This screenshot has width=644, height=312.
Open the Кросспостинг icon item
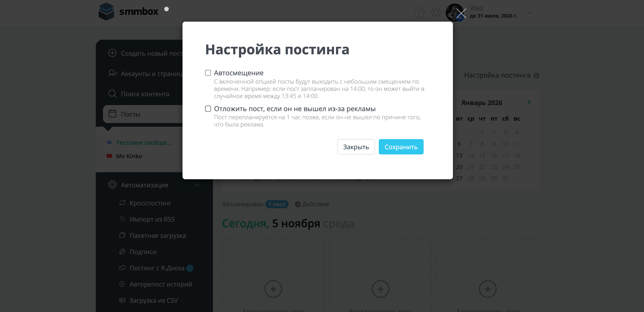(122, 203)
